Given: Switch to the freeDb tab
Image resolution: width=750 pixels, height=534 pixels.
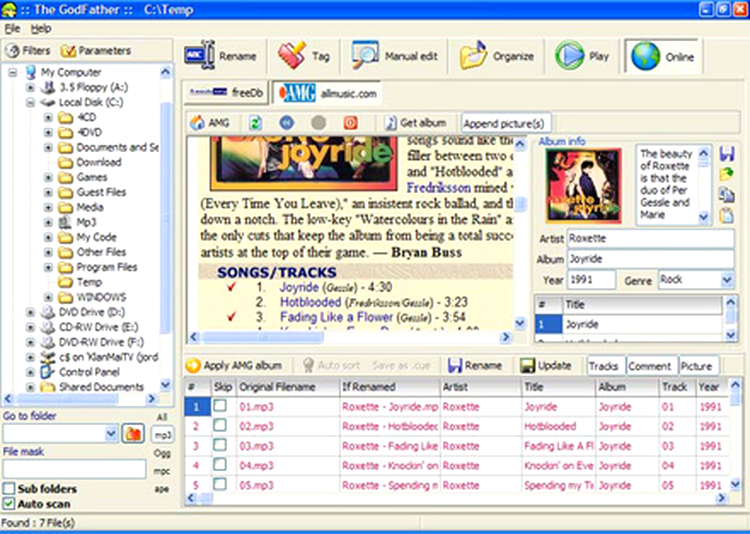Looking at the screenshot, I should [226, 93].
